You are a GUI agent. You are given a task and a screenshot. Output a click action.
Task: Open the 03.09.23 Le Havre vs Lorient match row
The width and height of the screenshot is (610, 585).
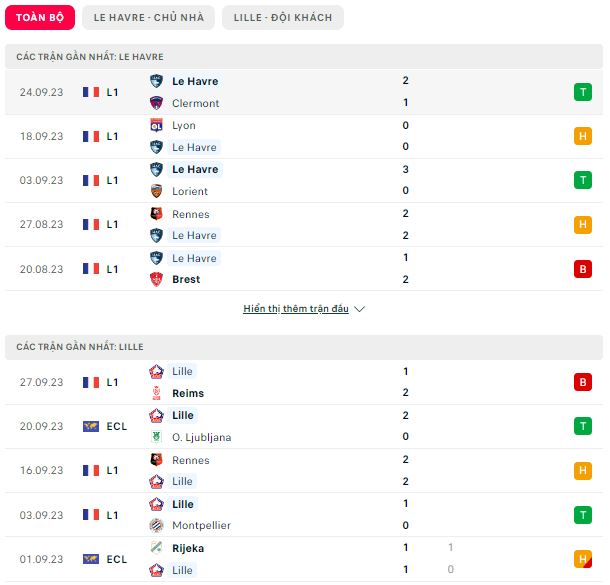(x=304, y=180)
